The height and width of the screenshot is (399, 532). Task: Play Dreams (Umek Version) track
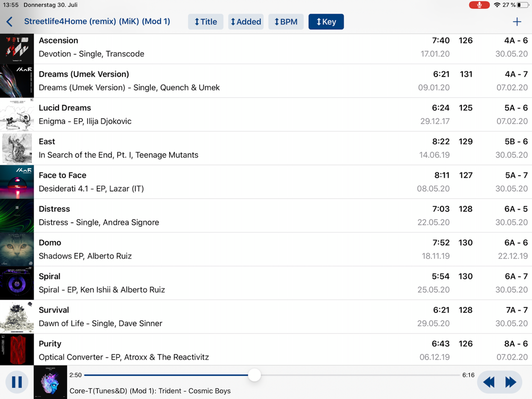coord(266,81)
